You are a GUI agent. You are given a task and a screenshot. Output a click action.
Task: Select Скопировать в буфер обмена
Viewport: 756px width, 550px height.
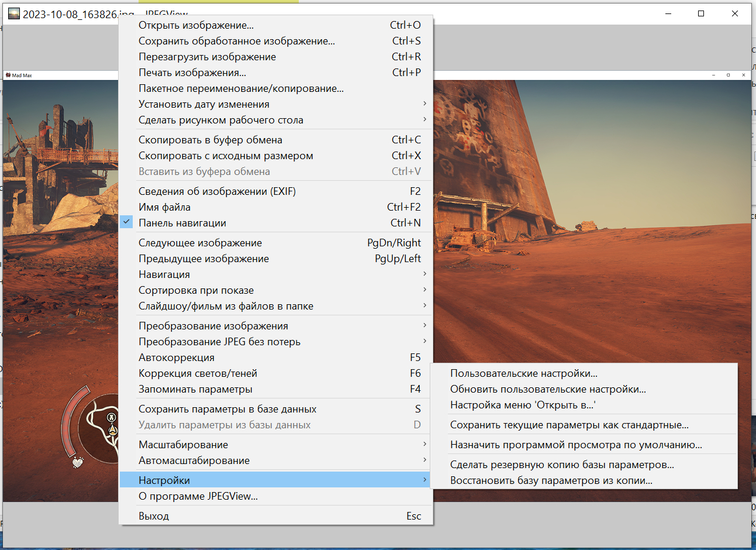(275, 140)
